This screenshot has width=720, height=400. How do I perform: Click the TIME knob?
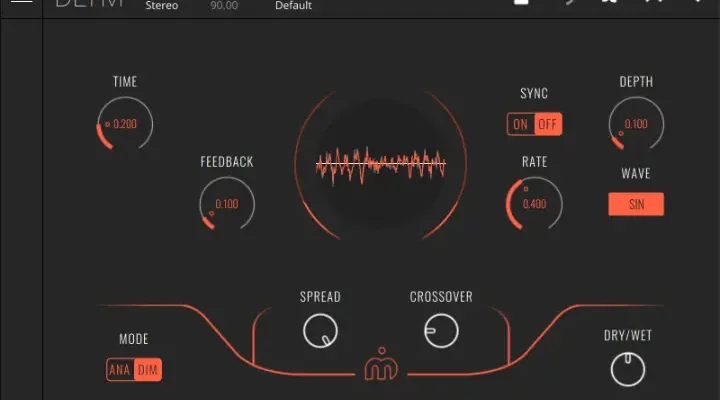pos(125,125)
